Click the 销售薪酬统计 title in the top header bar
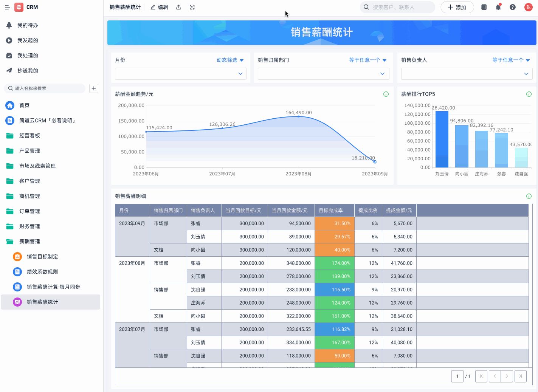The image size is (538, 392). (125, 7)
